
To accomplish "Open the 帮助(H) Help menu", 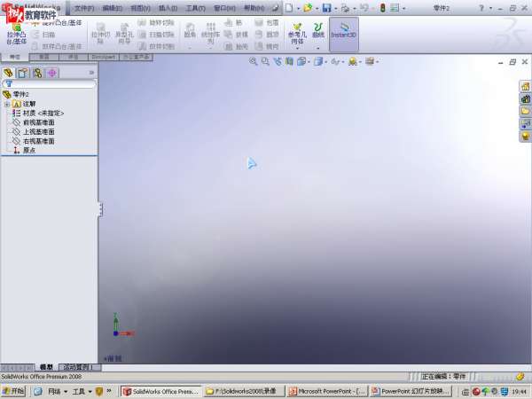I will [x=254, y=8].
